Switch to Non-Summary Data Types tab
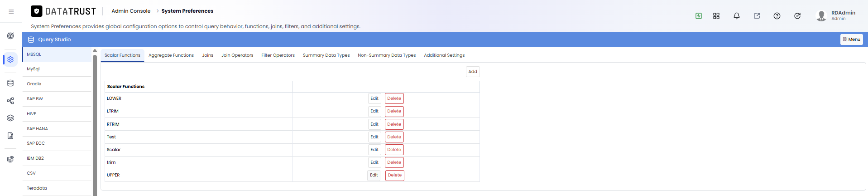The width and height of the screenshot is (868, 196). click(x=387, y=55)
